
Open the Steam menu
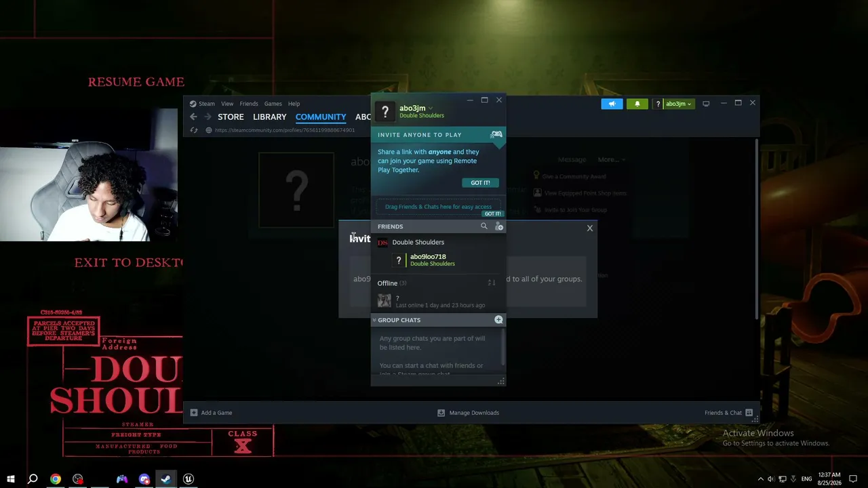[x=202, y=104]
